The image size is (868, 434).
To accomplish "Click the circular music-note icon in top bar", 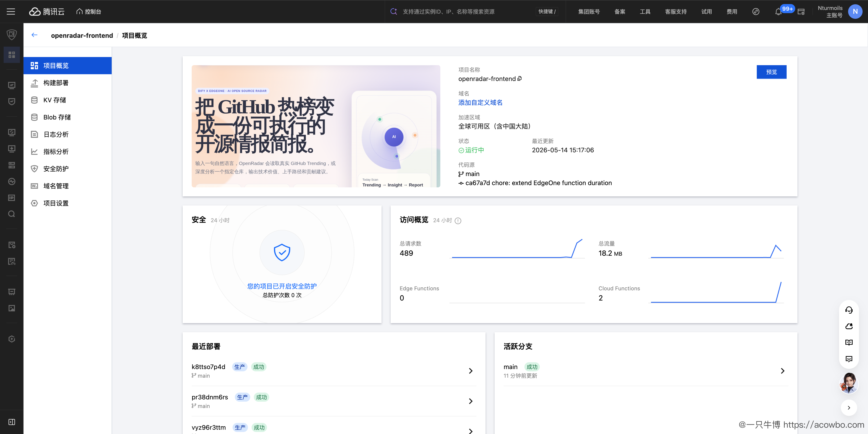I will [755, 12].
